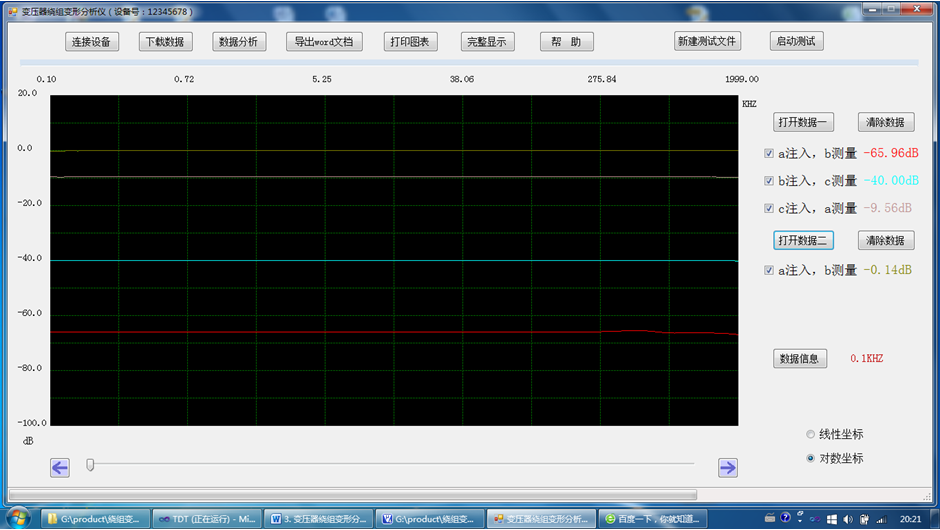Open the Windows Start menu
This screenshot has height=530, width=940.
(x=18, y=518)
